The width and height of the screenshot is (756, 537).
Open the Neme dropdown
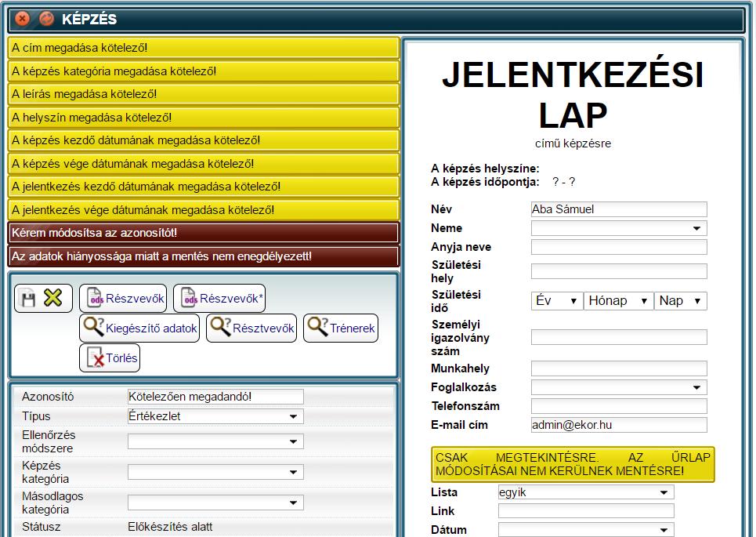point(619,228)
